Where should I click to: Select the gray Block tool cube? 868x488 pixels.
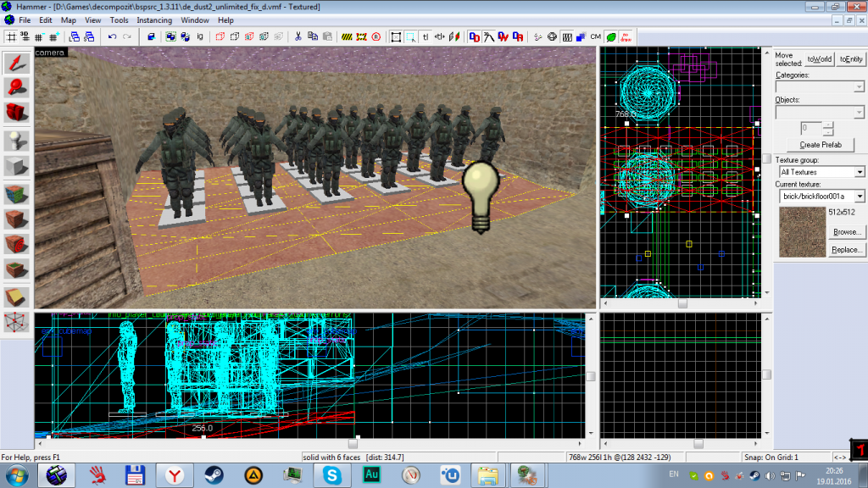16,165
